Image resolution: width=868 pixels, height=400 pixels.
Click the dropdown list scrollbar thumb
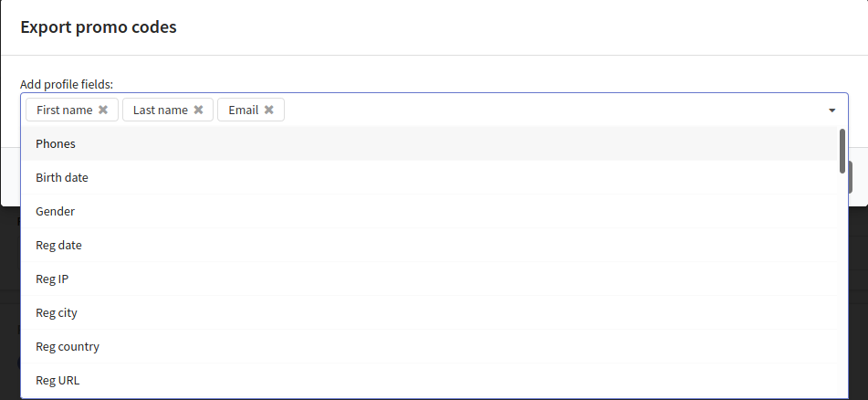coord(842,151)
